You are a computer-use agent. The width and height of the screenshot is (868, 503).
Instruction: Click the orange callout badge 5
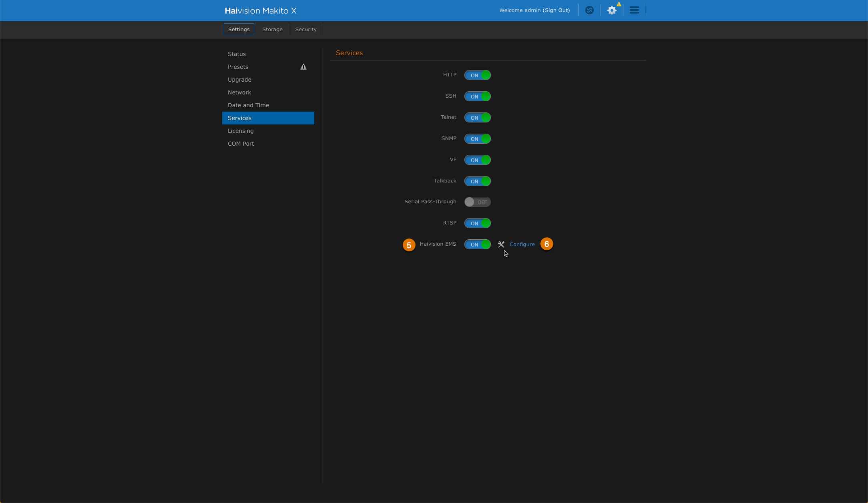pyautogui.click(x=409, y=244)
